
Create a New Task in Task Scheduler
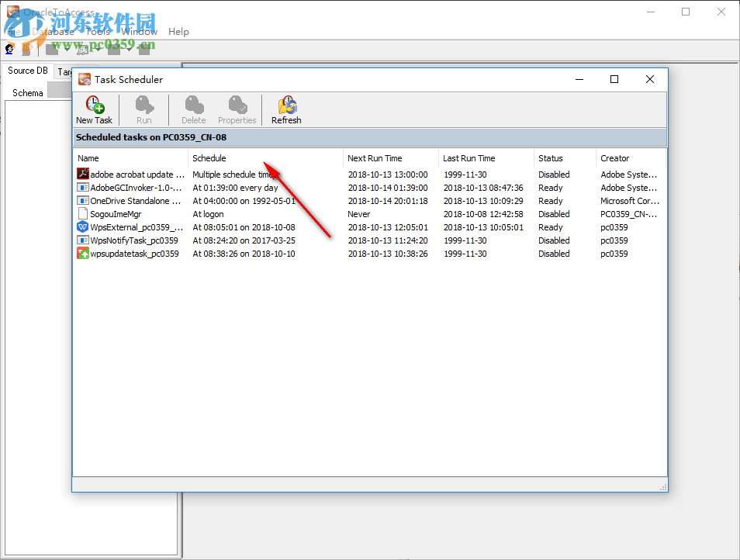click(x=94, y=109)
